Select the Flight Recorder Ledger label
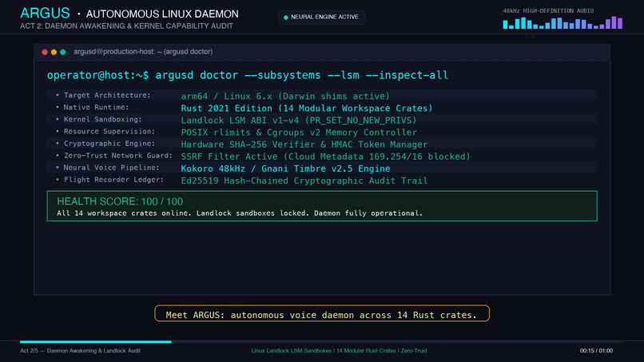This screenshot has width=644, height=362. pyautogui.click(x=113, y=180)
